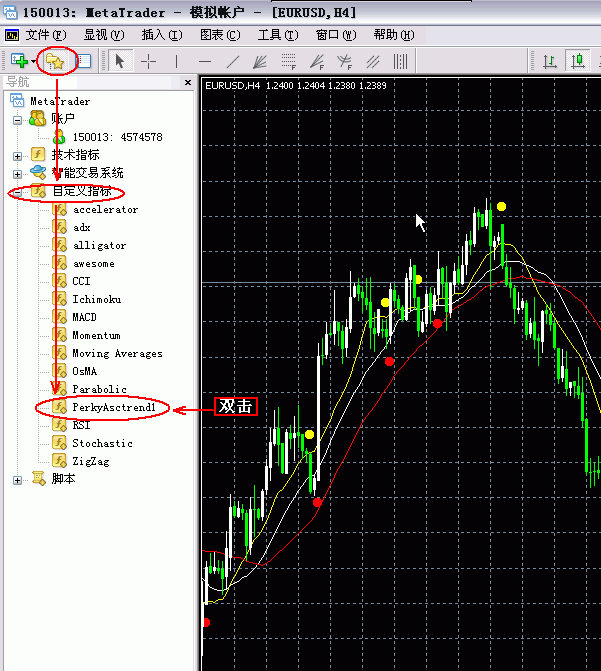601x671 pixels.
Task: Select the Fibonacci arcs tool
Action: (344, 62)
